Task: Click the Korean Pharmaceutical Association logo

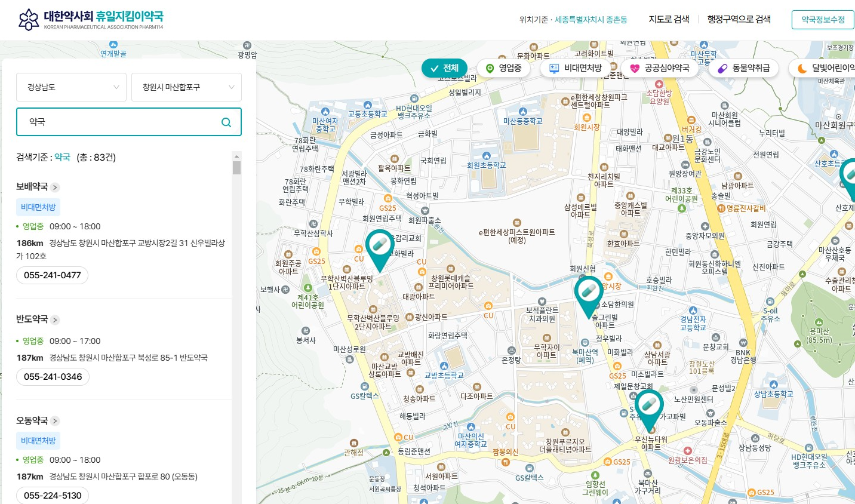Action: tap(91, 19)
